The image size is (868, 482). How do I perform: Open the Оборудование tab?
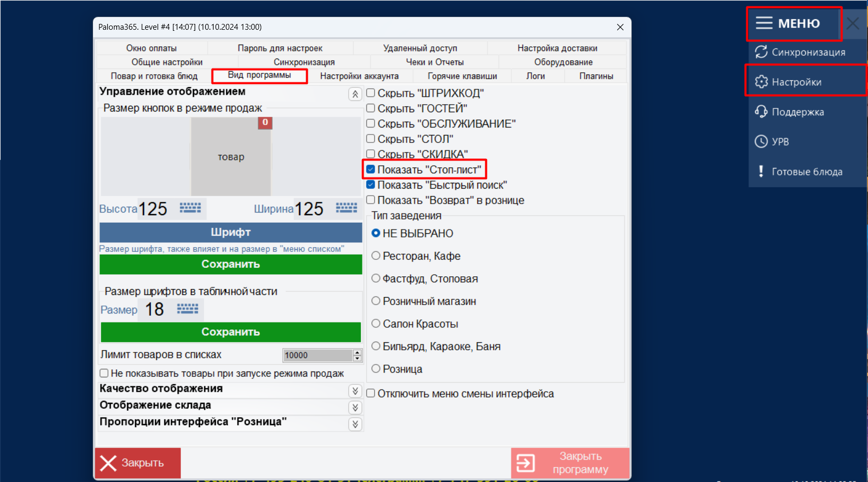point(563,62)
